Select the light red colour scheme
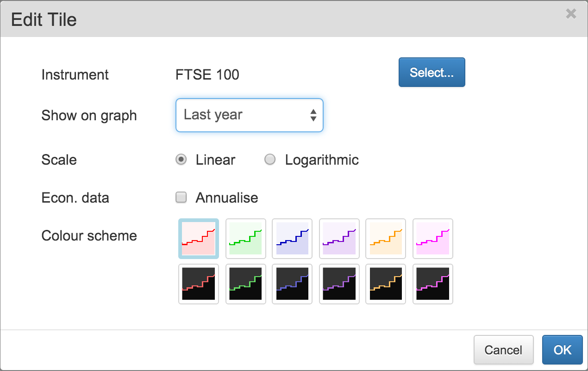The height and width of the screenshot is (371, 588). click(199, 238)
